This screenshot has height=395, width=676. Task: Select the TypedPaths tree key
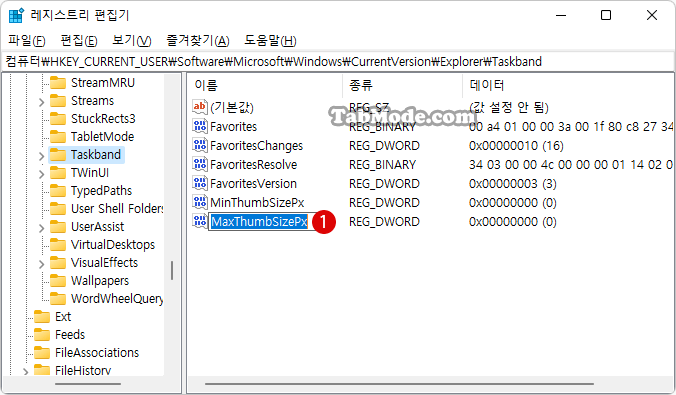[x=101, y=191]
